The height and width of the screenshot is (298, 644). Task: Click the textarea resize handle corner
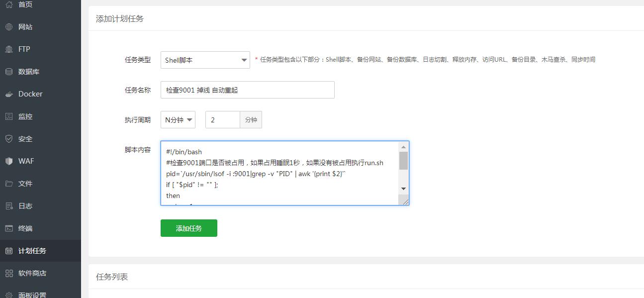pos(405,201)
